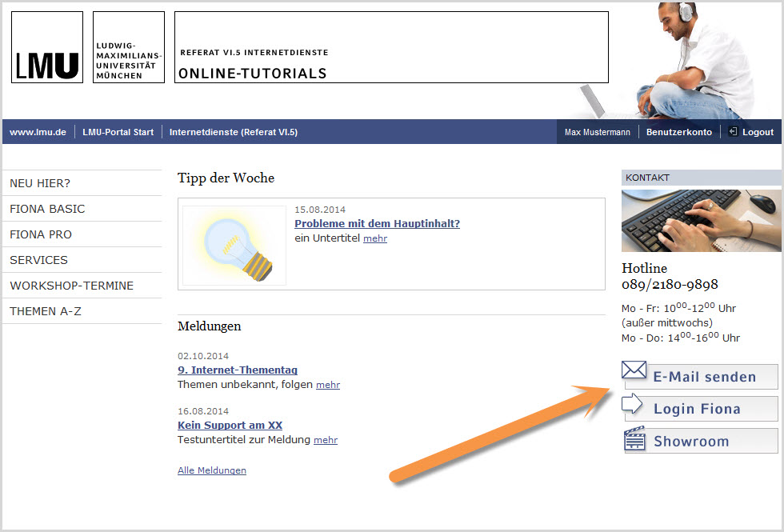Click the Login Fiona button
Screen dimensions: 784x532
pos(701,409)
